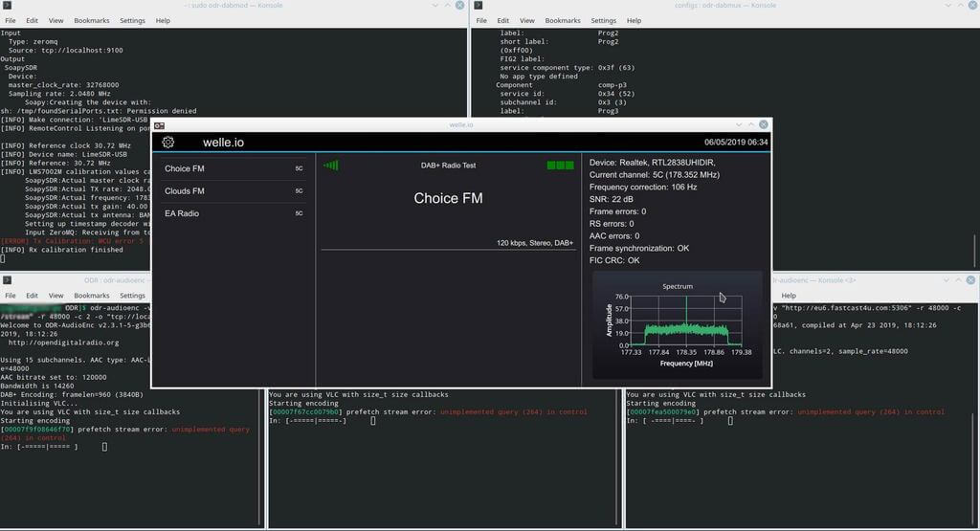Close the welle.io window
Screen dimensions: 980x531
[763, 125]
